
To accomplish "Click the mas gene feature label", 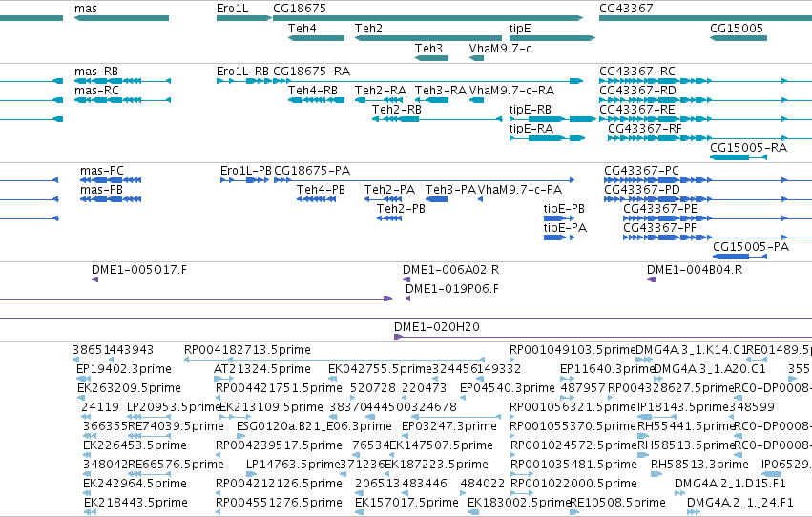I will point(86,9).
